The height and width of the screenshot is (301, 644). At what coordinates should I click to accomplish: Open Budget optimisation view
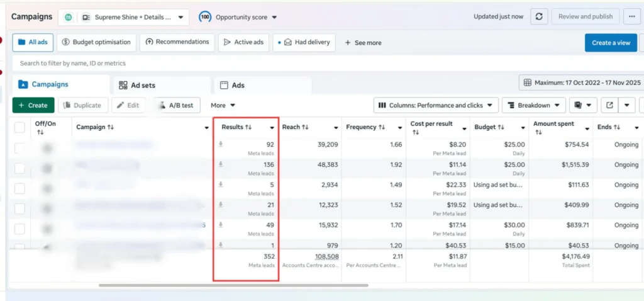click(x=97, y=42)
